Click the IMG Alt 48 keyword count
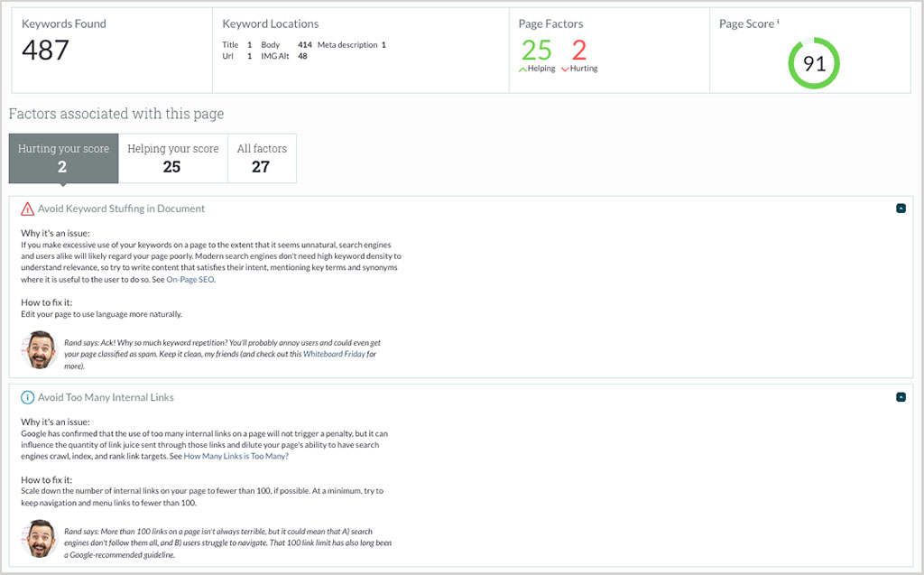Image resolution: width=924 pixels, height=575 pixels. click(x=284, y=56)
